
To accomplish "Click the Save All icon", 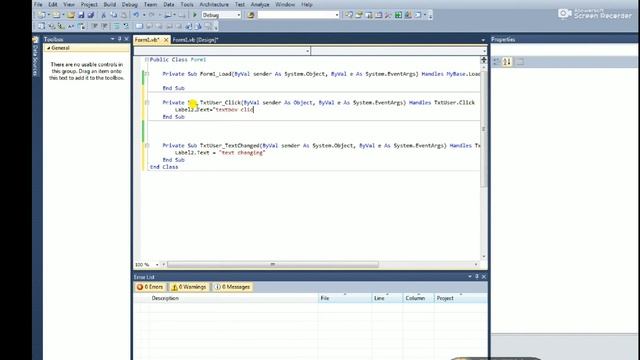I will tap(91, 15).
